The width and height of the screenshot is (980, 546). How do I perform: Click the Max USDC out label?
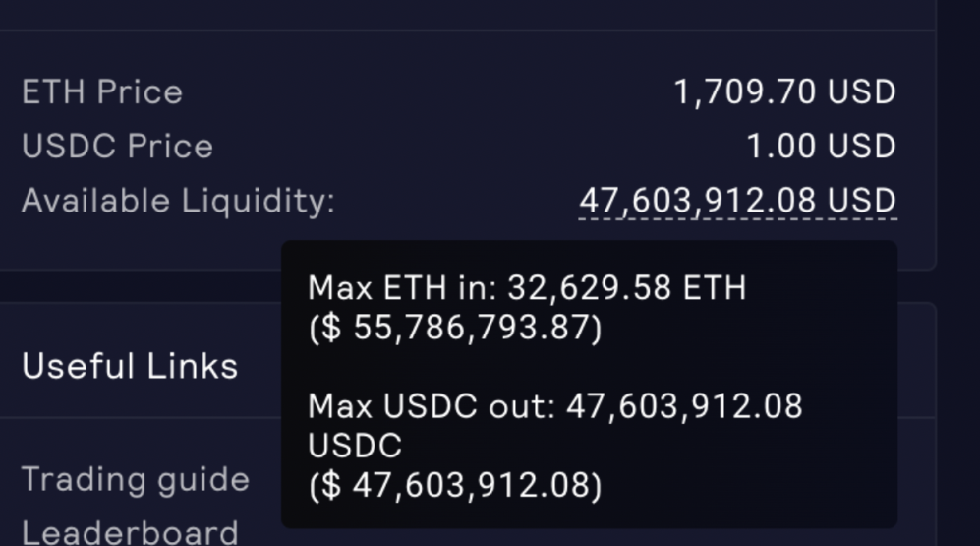[x=432, y=406]
